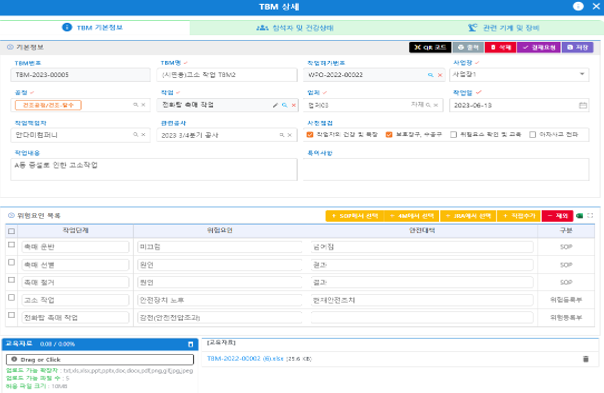Click the empty 특이사항 text area

446,169
